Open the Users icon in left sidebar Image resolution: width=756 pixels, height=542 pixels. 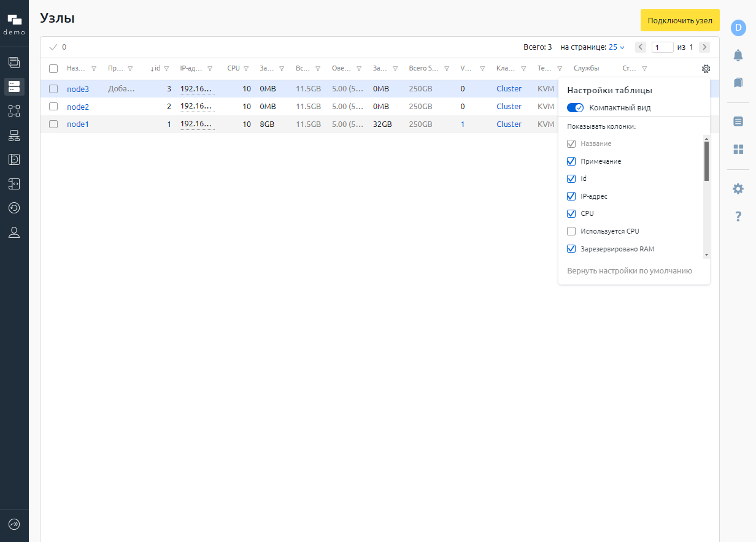(x=14, y=232)
